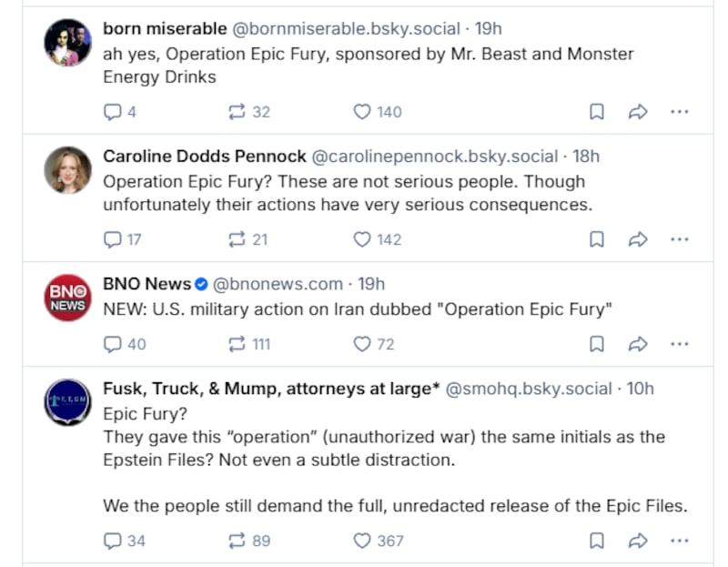Open BNO News profile name link
The image size is (728, 567).
pos(147,284)
